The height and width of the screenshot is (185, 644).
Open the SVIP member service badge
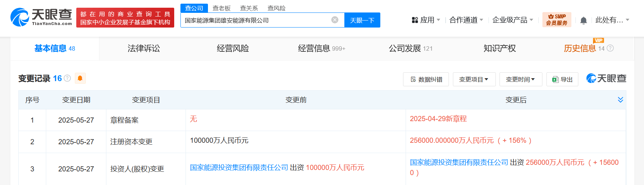pos(557,20)
